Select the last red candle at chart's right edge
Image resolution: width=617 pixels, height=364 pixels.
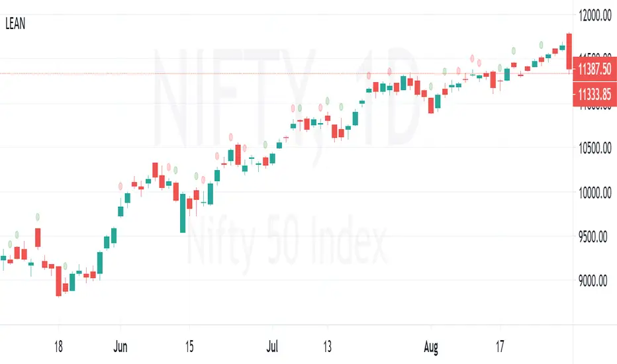click(x=569, y=52)
